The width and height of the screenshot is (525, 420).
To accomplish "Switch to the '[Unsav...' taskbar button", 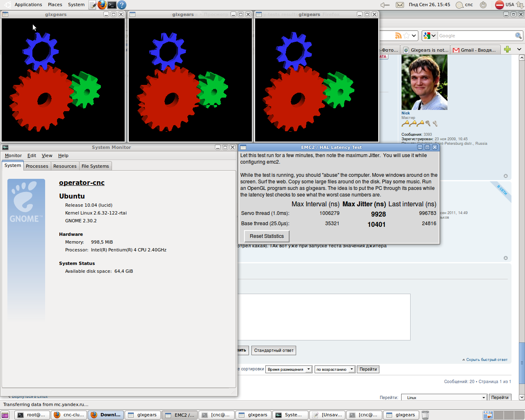I will (x=327, y=415).
